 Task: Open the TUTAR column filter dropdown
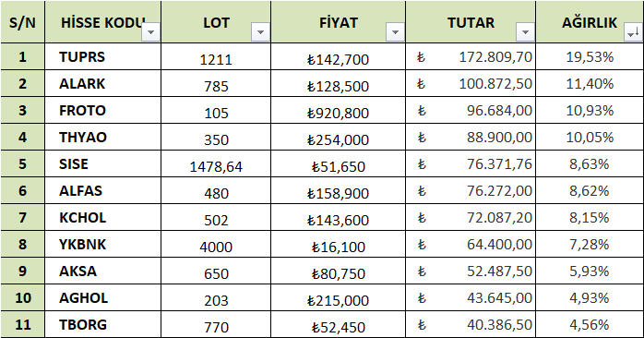pos(525,32)
